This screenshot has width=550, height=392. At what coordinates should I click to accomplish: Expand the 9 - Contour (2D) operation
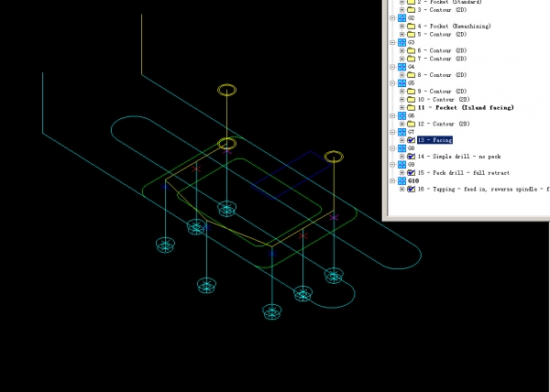point(401,91)
